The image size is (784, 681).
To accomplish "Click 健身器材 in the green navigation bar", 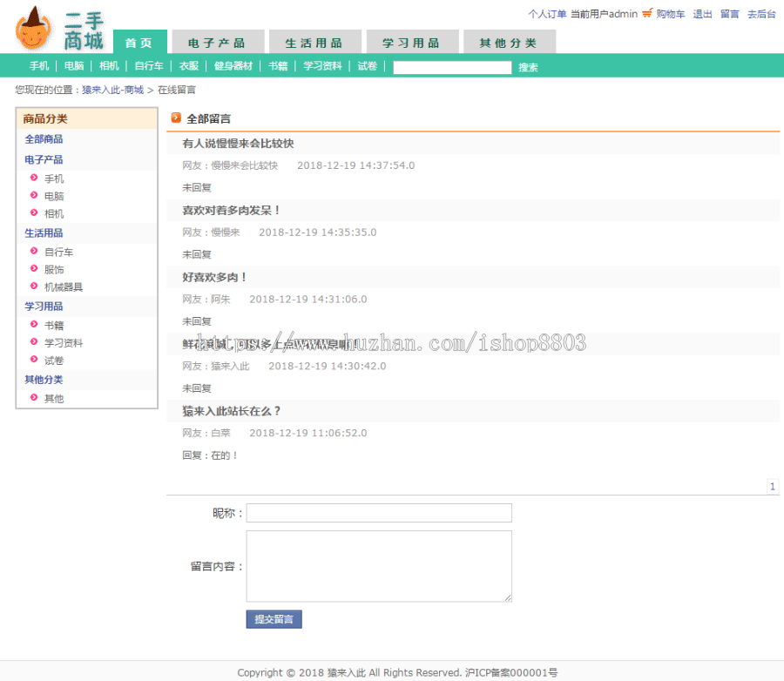I will pyautogui.click(x=233, y=66).
